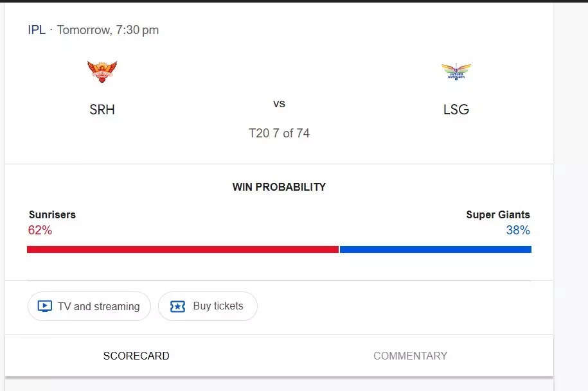The height and width of the screenshot is (391, 588).
Task: Click the blue Super Giants probability bar
Action: (x=435, y=249)
